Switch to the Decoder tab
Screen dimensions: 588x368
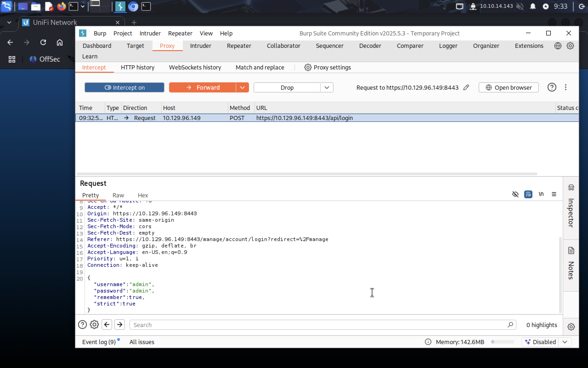coord(370,46)
